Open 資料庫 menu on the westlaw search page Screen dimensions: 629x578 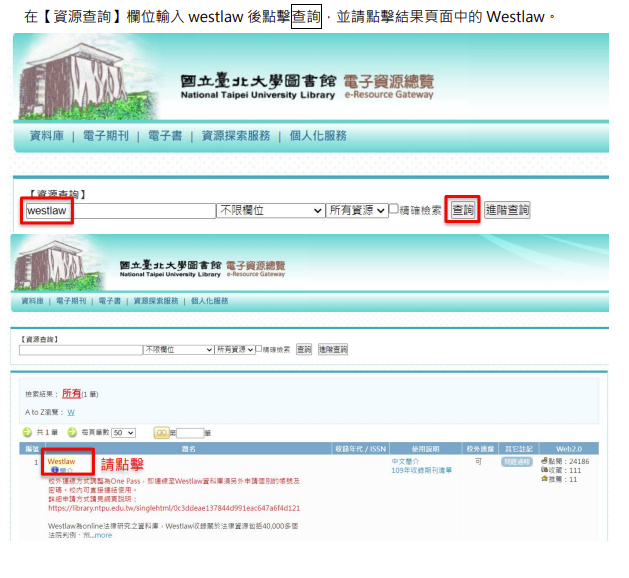tap(47, 136)
